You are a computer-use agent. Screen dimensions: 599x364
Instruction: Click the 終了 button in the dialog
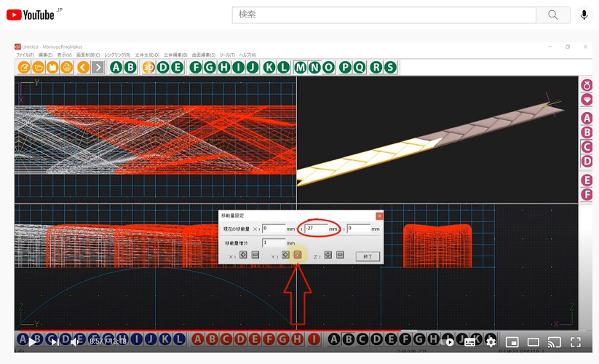[x=368, y=256]
